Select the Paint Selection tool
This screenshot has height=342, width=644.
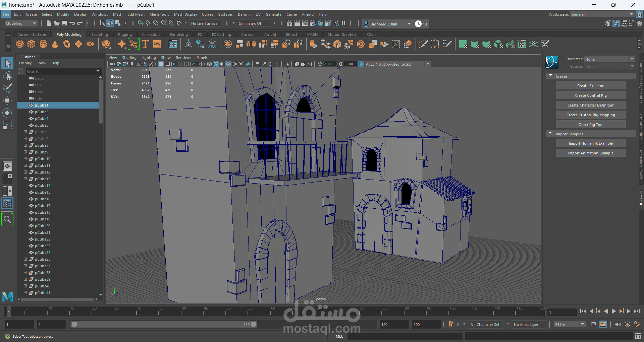[7, 88]
